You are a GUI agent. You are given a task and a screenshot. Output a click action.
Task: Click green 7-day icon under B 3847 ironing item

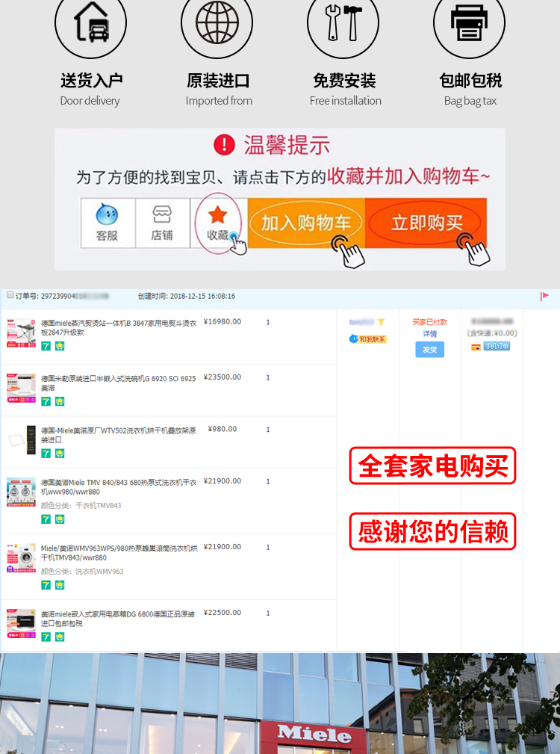[46, 346]
